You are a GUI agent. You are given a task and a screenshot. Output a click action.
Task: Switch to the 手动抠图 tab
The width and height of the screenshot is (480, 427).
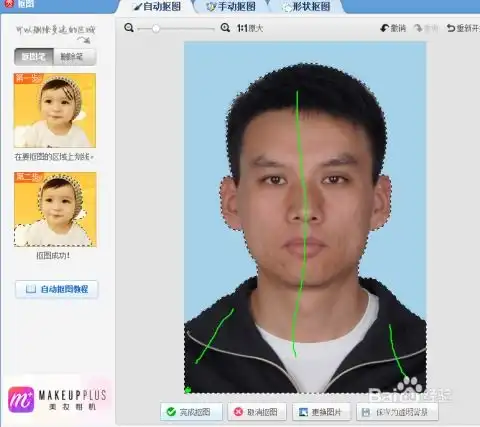[x=231, y=6]
